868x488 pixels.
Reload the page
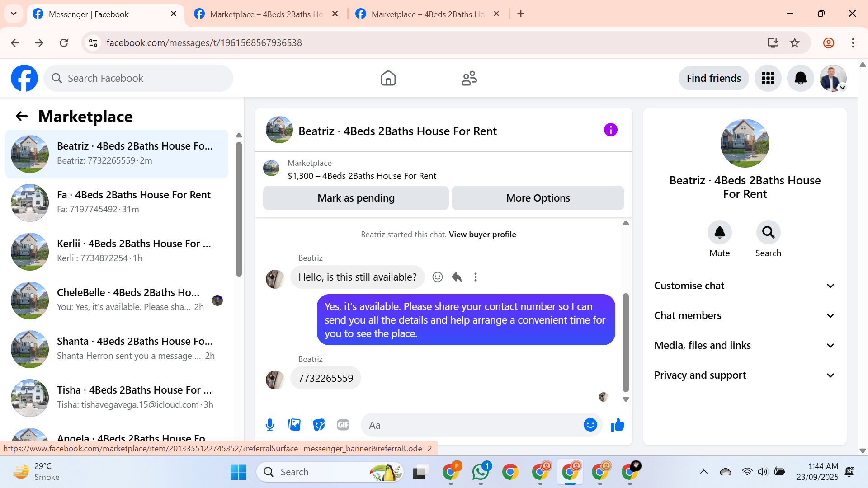click(x=64, y=43)
